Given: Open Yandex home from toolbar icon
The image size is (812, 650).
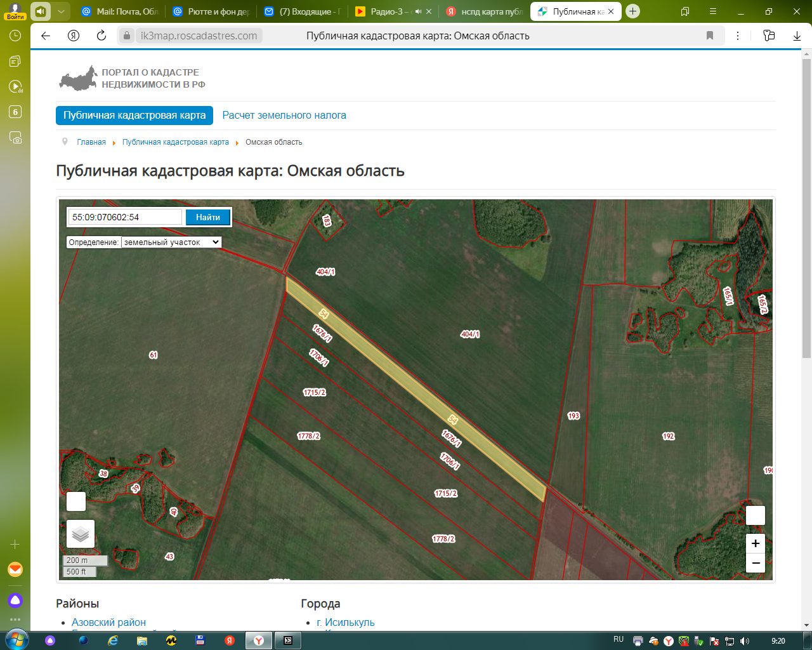Looking at the screenshot, I should [x=74, y=36].
